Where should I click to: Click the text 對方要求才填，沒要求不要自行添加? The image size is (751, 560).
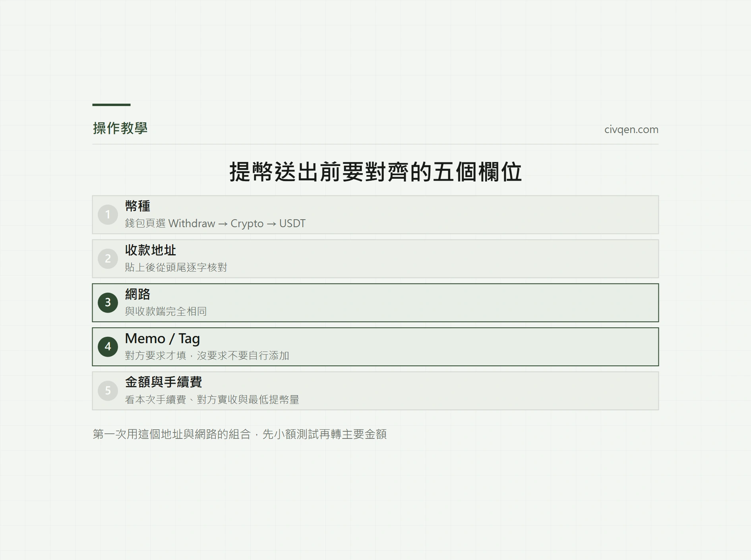pyautogui.click(x=207, y=356)
